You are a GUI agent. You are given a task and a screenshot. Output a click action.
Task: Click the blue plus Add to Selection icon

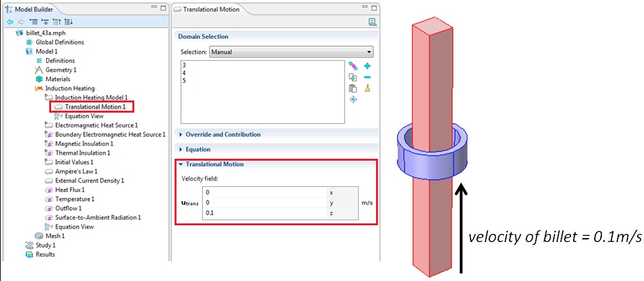point(367,66)
